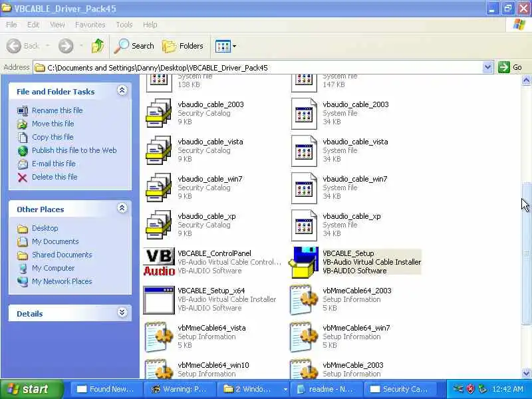
Task: Open My Computer in Other Places
Action: (x=53, y=268)
